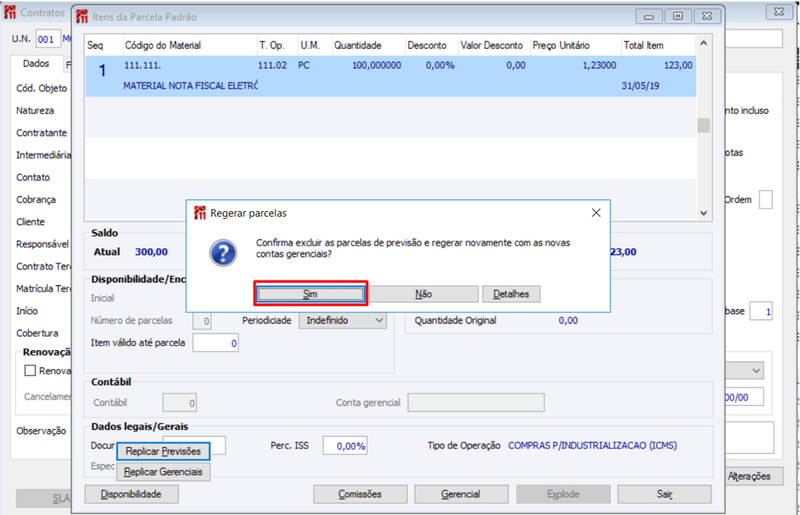Click the Saldo Atual value 300,00
Image resolution: width=800 pixels, height=515 pixels.
152,252
